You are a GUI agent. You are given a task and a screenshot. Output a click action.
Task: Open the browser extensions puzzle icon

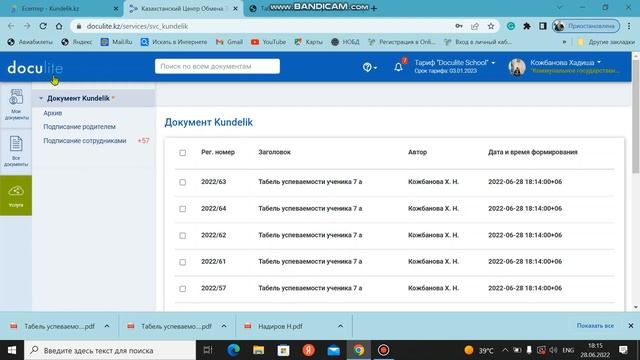coord(527,26)
